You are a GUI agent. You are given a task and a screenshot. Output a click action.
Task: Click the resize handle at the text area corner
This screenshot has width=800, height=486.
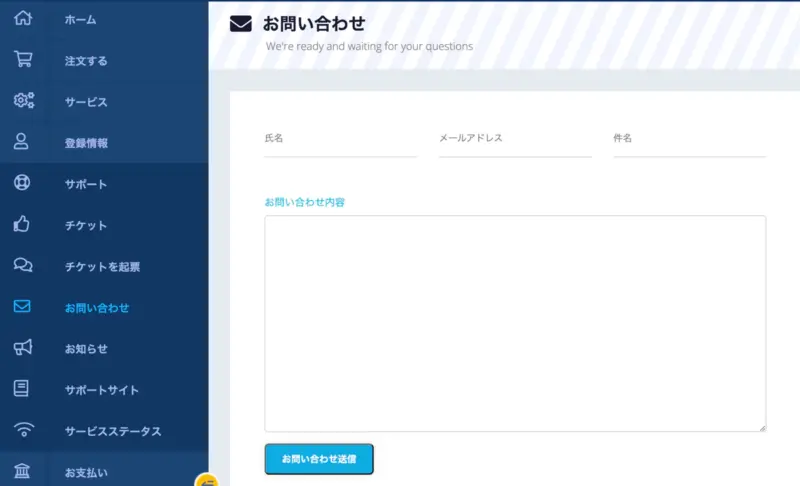click(761, 427)
